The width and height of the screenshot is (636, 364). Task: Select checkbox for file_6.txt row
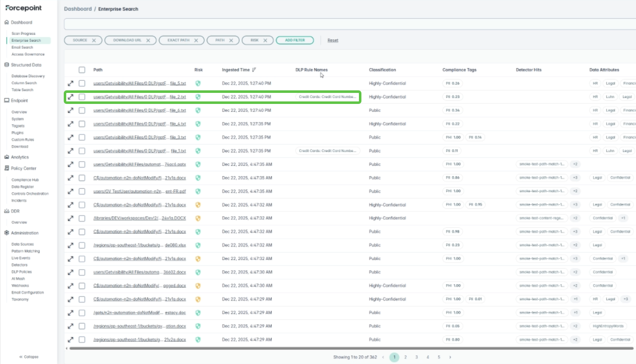coord(82,110)
